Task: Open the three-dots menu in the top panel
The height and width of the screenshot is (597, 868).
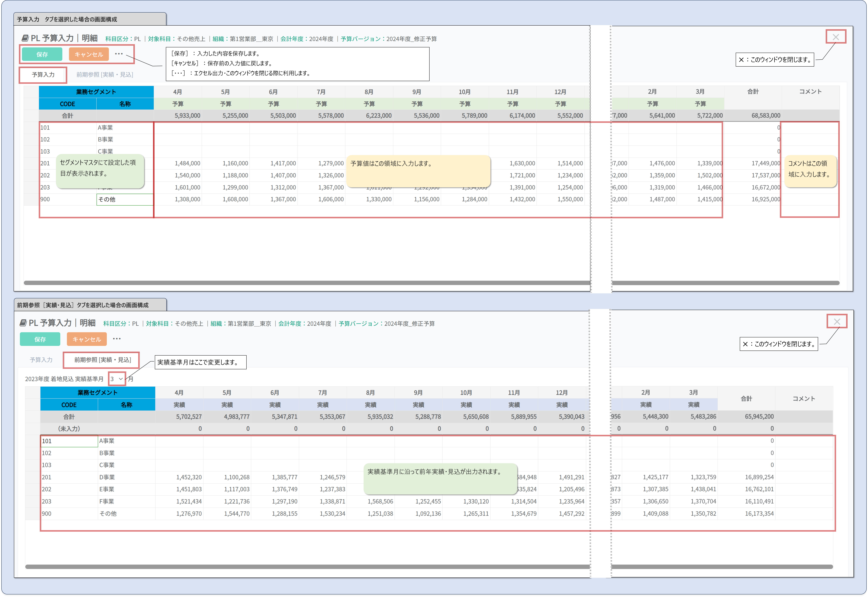Action: 119,54
